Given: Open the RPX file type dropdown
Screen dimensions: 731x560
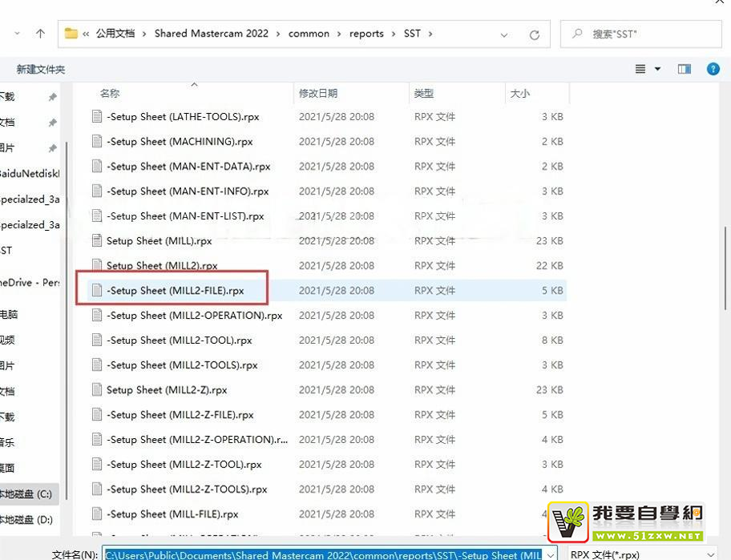Looking at the screenshot, I should pos(709,554).
